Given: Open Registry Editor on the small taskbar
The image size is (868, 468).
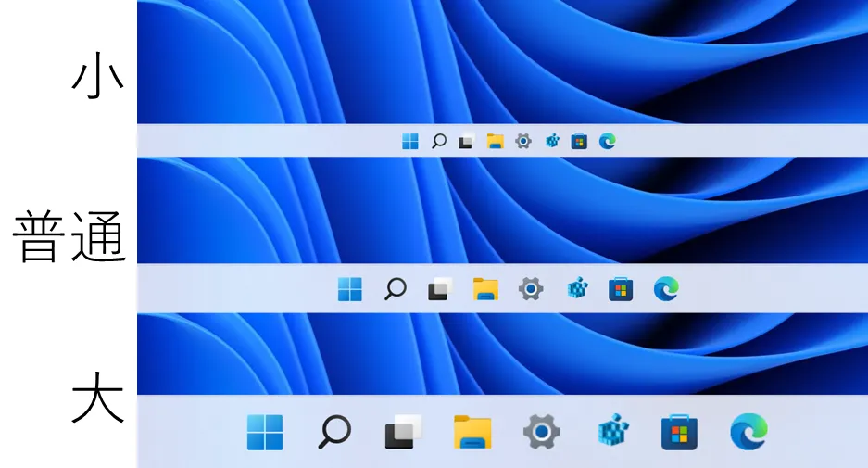Looking at the screenshot, I should pos(552,141).
